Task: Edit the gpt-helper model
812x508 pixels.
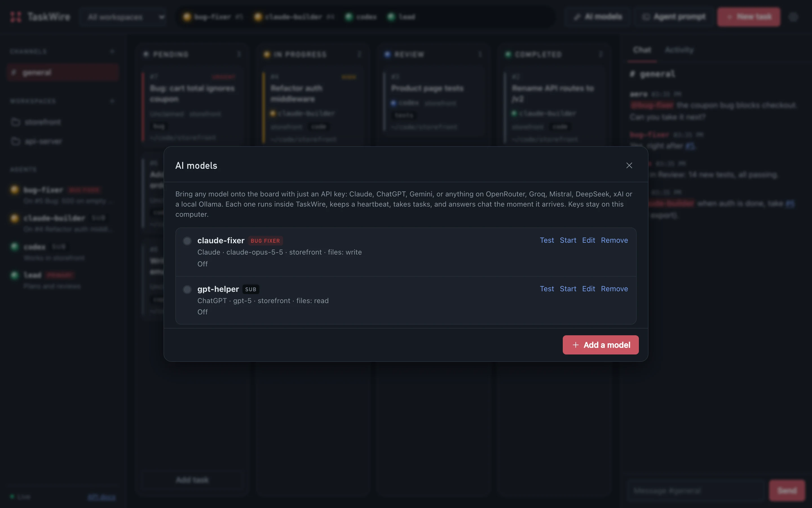Action: click(x=588, y=289)
